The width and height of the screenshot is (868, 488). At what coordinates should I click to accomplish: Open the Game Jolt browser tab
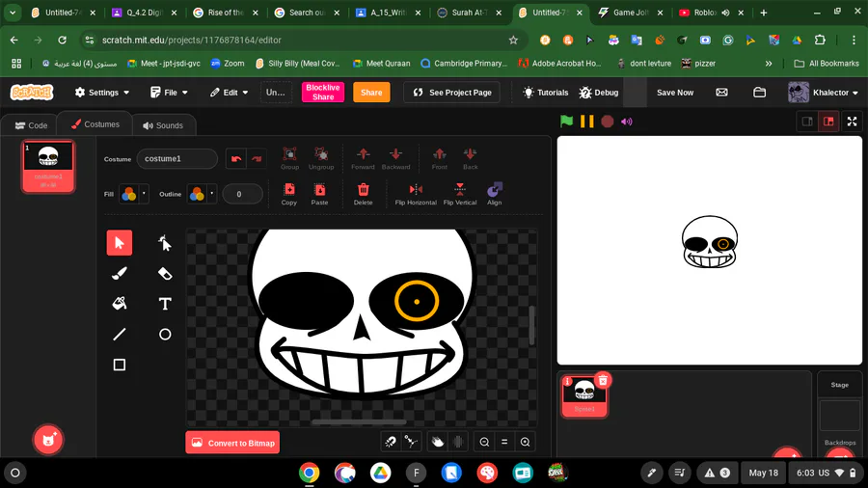(x=631, y=13)
